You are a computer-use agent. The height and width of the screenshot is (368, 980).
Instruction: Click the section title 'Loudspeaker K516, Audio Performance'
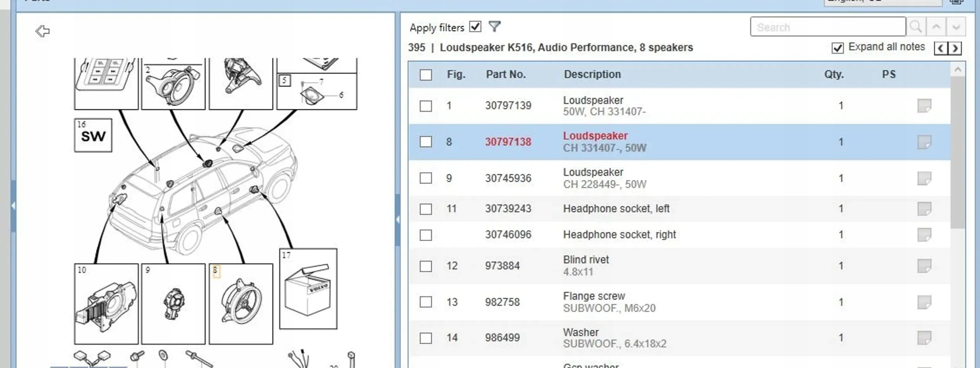click(537, 47)
